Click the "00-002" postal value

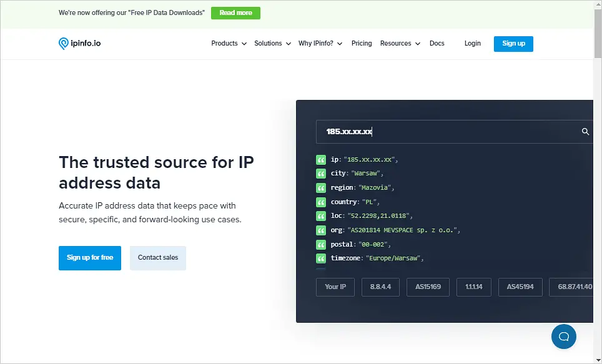click(x=373, y=245)
